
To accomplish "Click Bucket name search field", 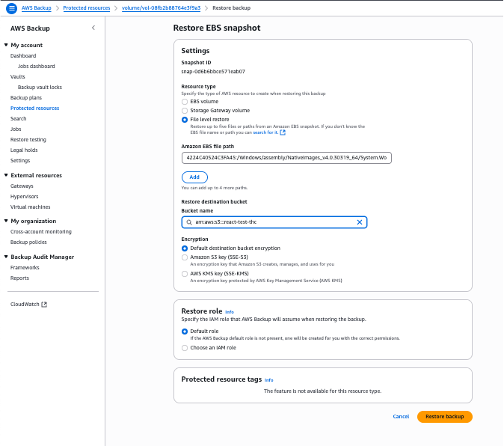I will point(274,222).
